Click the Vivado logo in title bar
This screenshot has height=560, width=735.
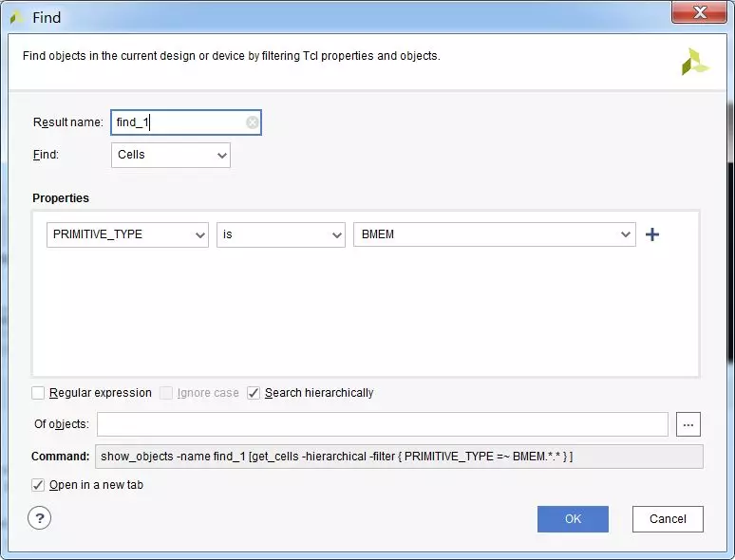click(x=17, y=17)
